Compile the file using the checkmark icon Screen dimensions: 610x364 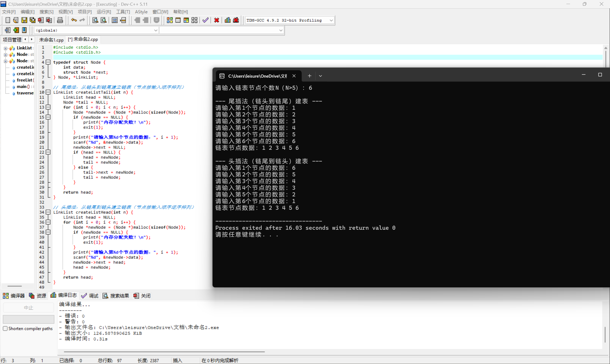tap(205, 20)
